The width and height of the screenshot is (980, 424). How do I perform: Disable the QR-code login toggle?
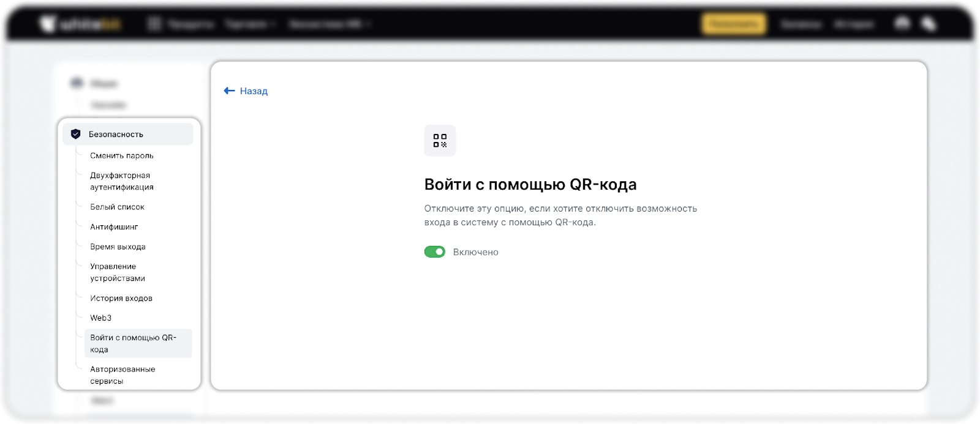pos(435,252)
